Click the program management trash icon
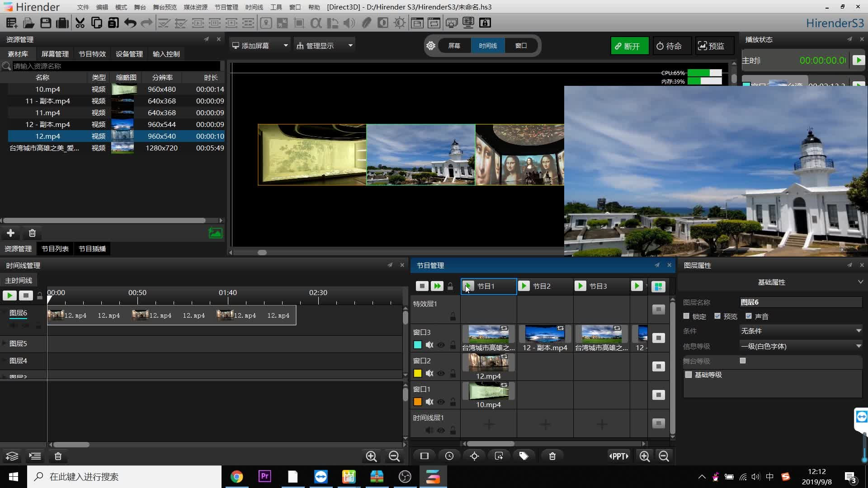 pos(552,456)
